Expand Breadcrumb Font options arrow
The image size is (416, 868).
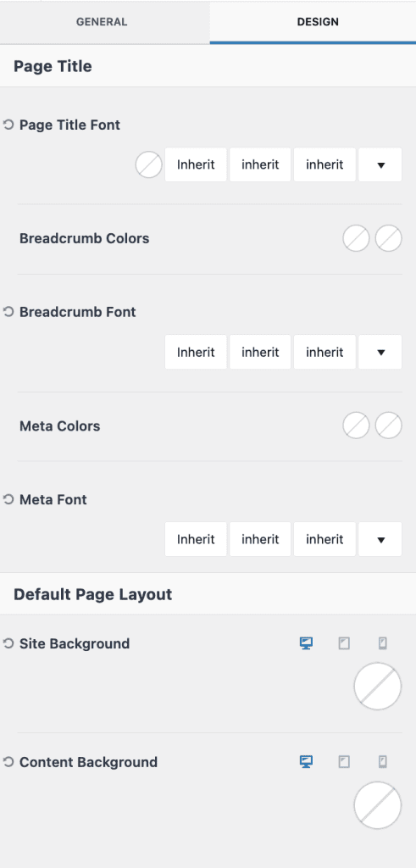[x=380, y=352]
